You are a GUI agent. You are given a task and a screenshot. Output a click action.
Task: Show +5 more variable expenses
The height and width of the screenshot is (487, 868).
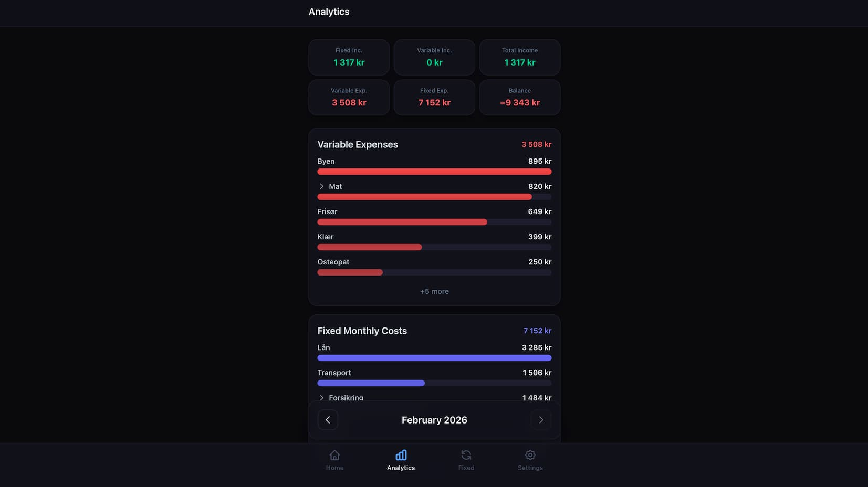(434, 291)
